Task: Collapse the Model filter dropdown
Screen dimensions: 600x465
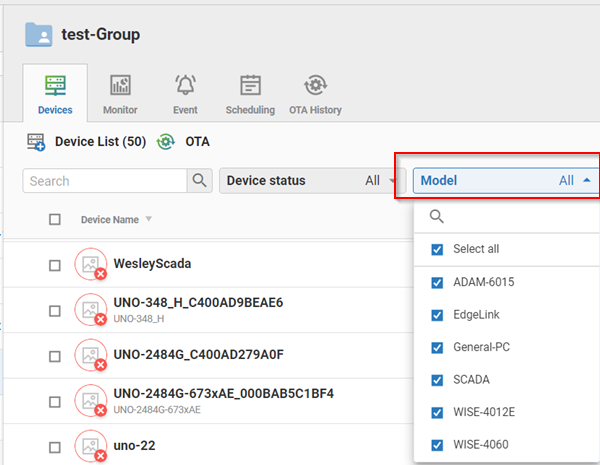Action: coord(585,181)
